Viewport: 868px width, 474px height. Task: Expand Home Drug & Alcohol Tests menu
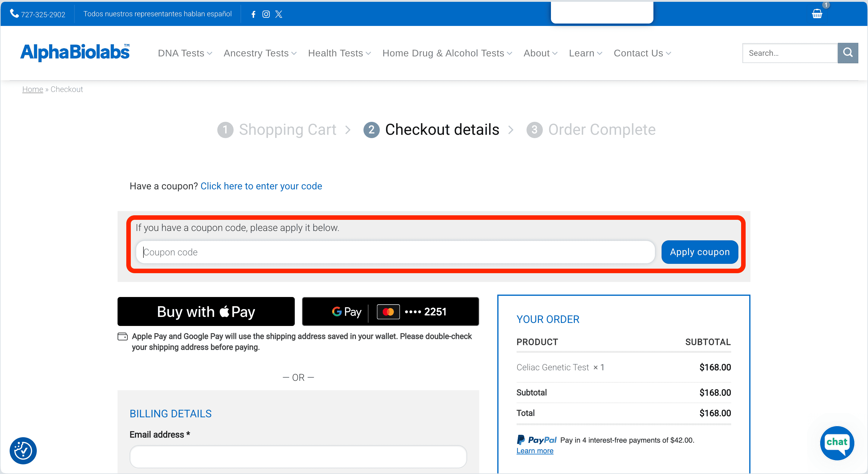(447, 53)
